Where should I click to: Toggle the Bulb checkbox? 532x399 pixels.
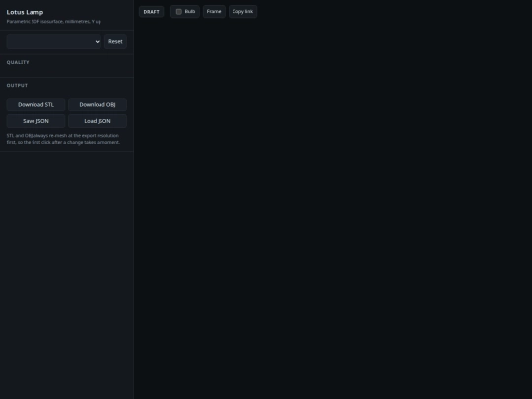179,12
